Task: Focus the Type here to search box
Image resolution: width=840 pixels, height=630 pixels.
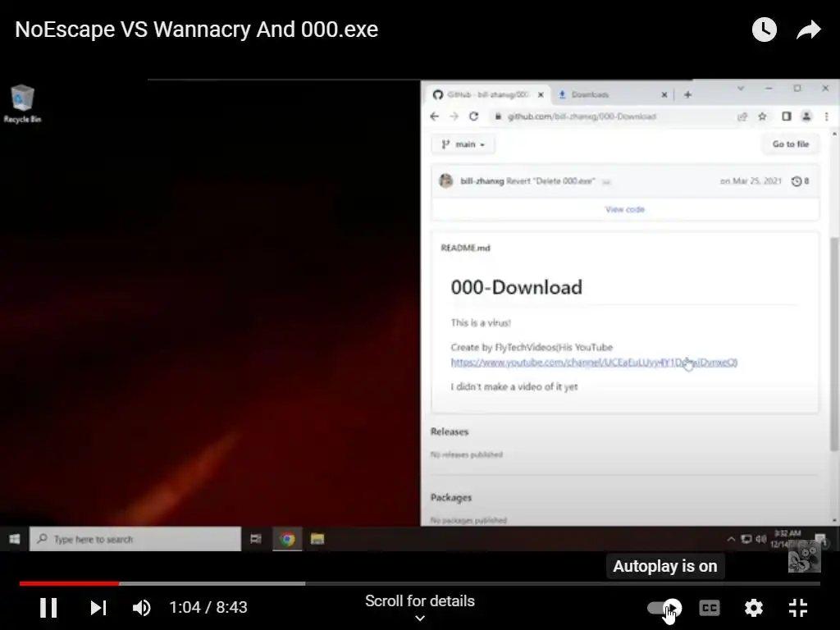Action: pos(135,539)
